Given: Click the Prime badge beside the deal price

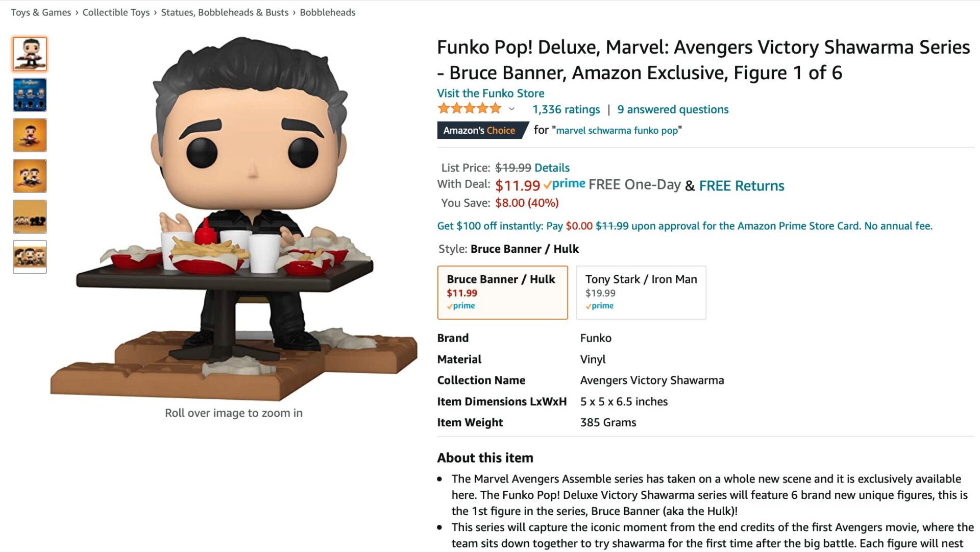Looking at the screenshot, I should pyautogui.click(x=563, y=183).
